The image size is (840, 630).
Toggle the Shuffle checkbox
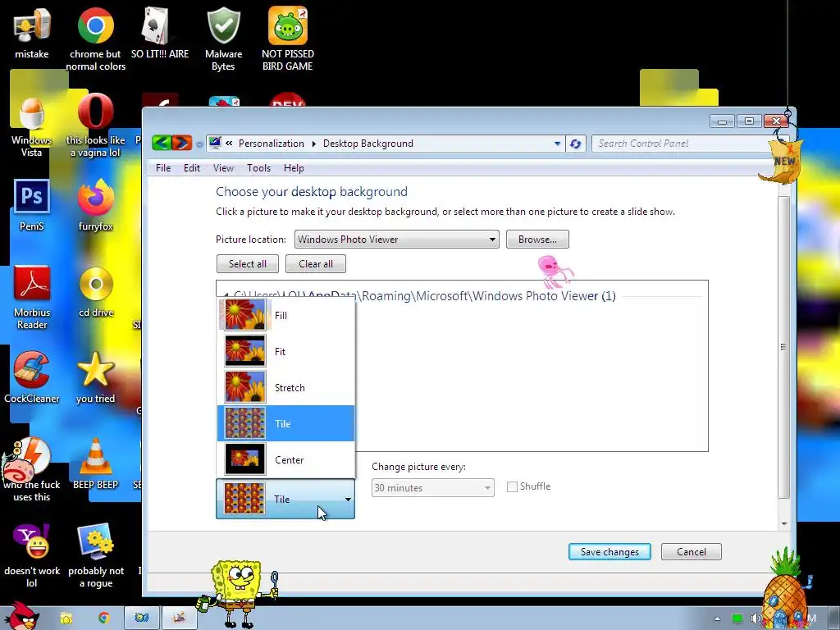click(x=512, y=486)
